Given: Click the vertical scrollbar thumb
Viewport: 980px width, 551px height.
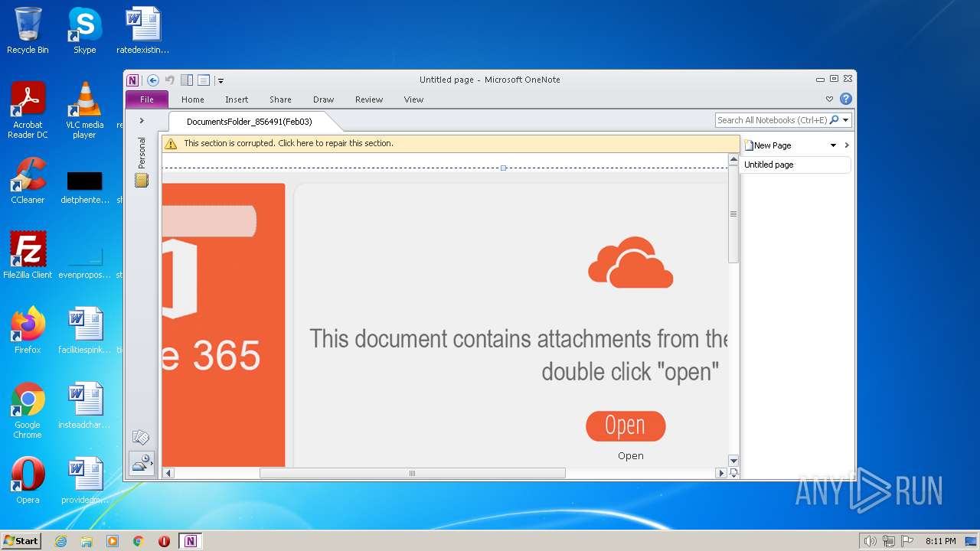Looking at the screenshot, I should [x=733, y=214].
